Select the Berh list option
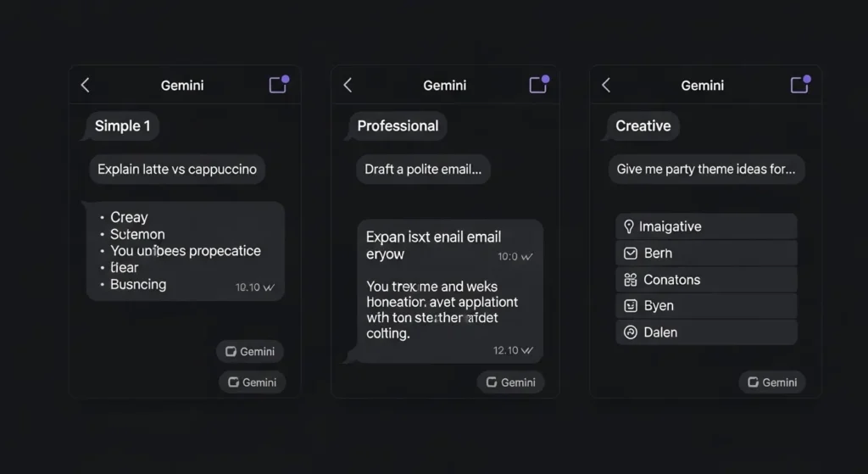Image resolution: width=868 pixels, height=474 pixels. point(706,253)
